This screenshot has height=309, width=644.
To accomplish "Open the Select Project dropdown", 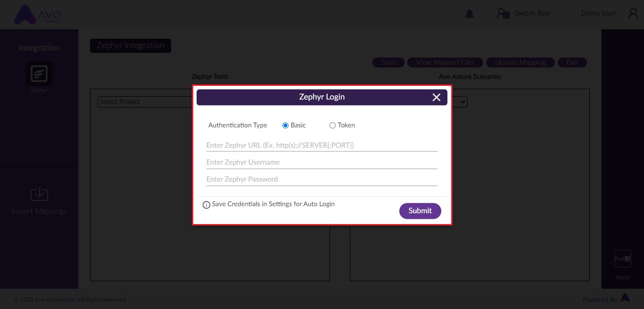I will pos(145,102).
